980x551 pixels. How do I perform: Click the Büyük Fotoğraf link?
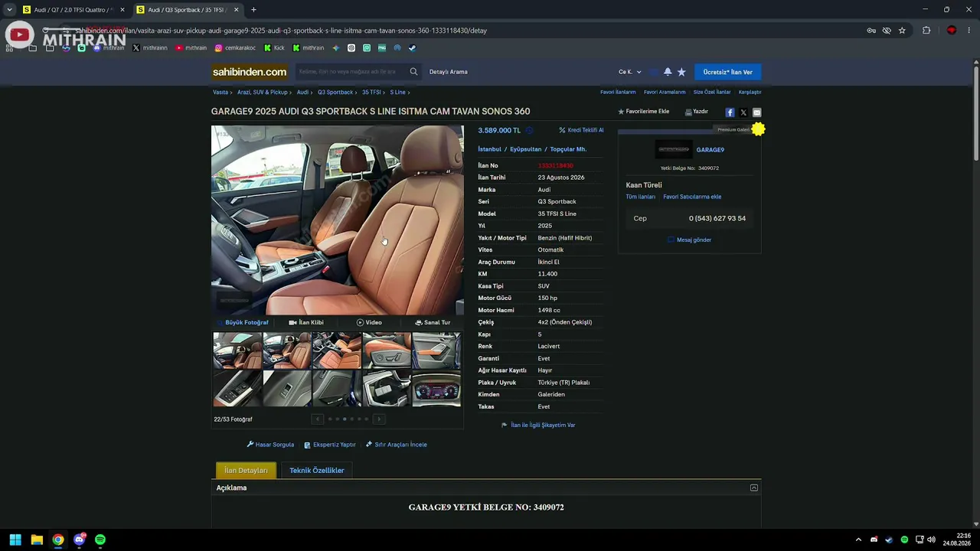[x=243, y=322]
